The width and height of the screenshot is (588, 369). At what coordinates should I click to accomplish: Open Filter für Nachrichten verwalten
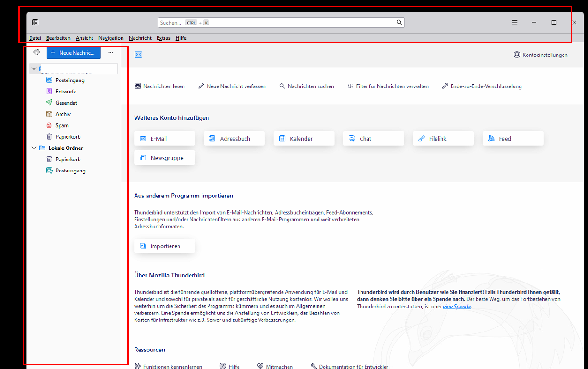pos(388,86)
